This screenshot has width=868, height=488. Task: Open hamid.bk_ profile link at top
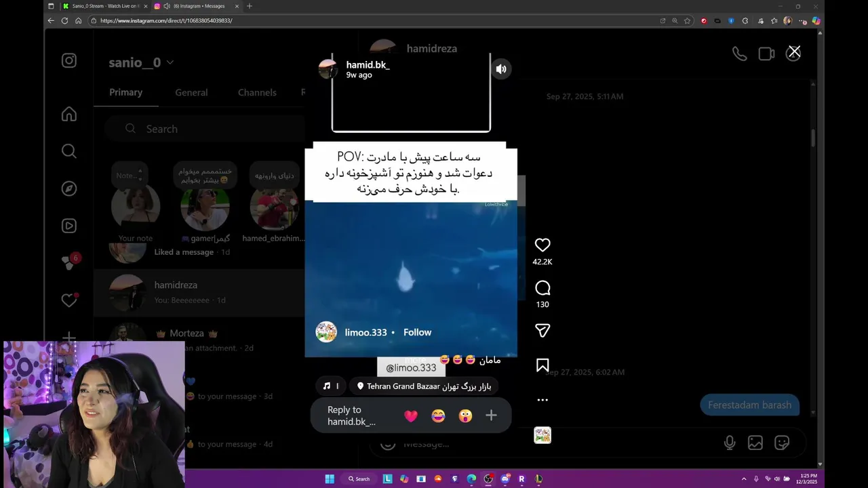point(368,65)
